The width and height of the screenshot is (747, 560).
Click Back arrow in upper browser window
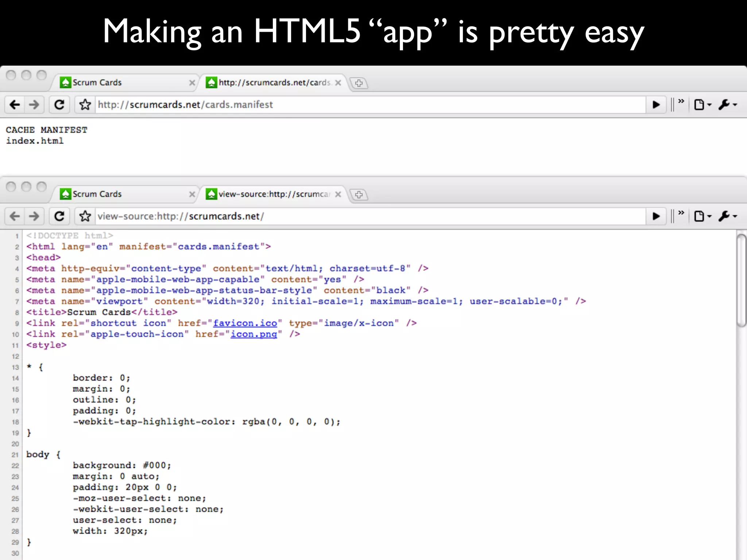15,105
